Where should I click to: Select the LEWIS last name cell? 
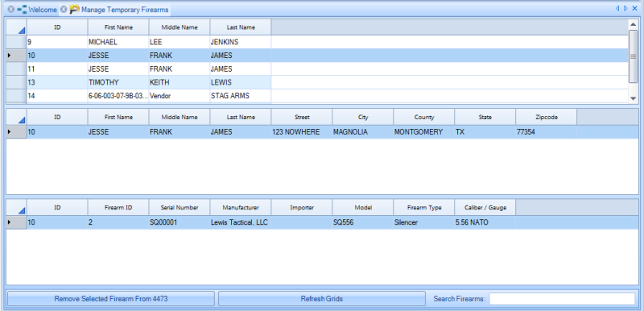[x=241, y=82]
